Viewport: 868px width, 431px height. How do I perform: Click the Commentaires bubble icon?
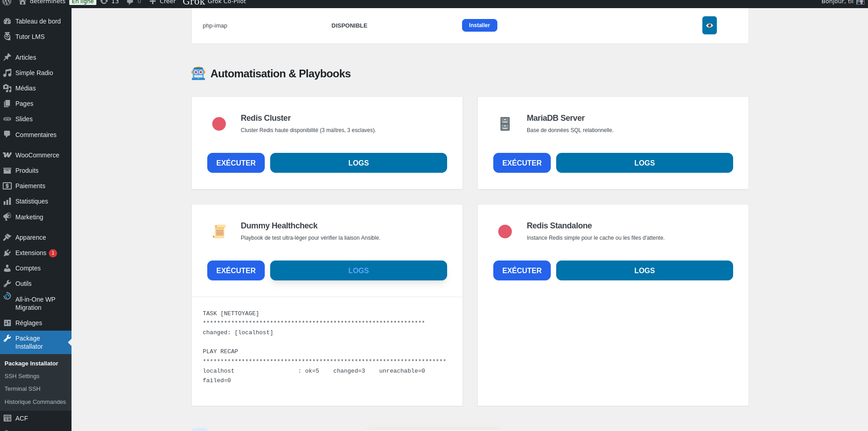(x=7, y=134)
